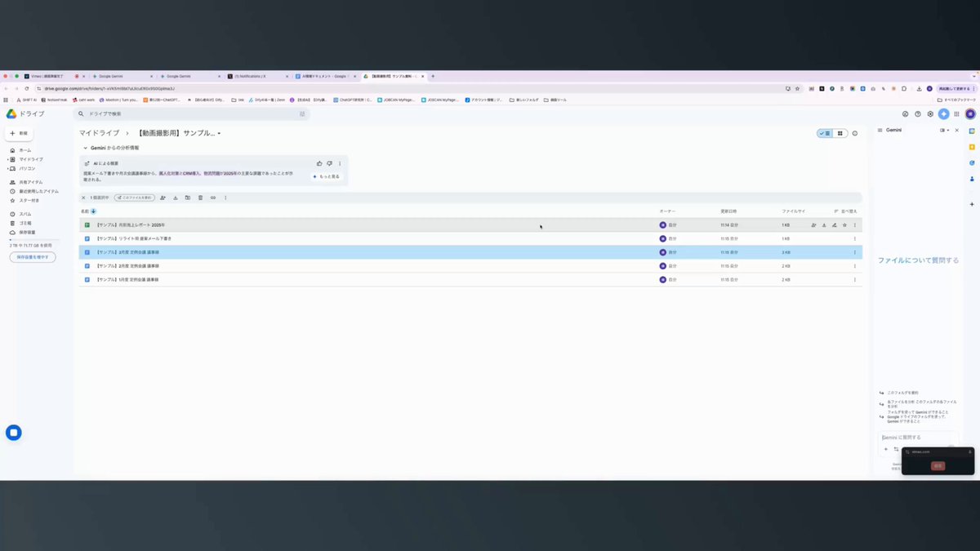Click the blue Gemini sparkle icon in header
The image size is (980, 551).
tap(943, 114)
